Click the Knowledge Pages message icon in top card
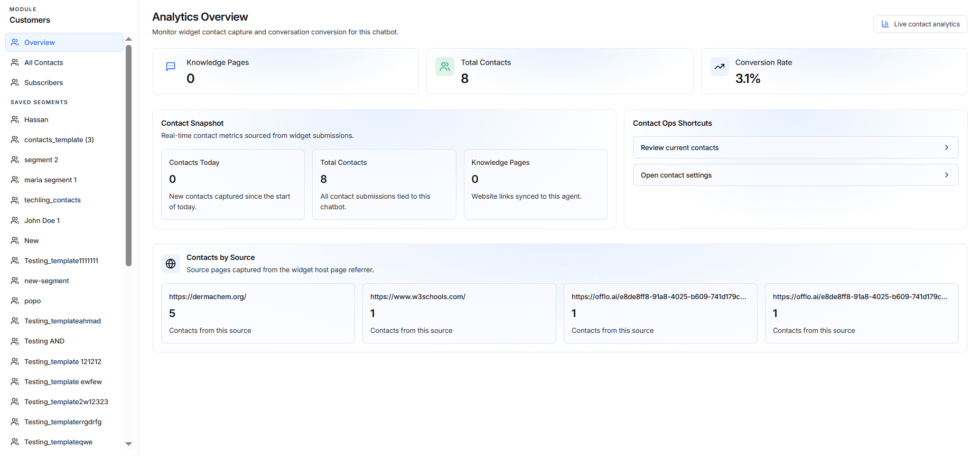Image resolution: width=980 pixels, height=456 pixels. (x=171, y=67)
